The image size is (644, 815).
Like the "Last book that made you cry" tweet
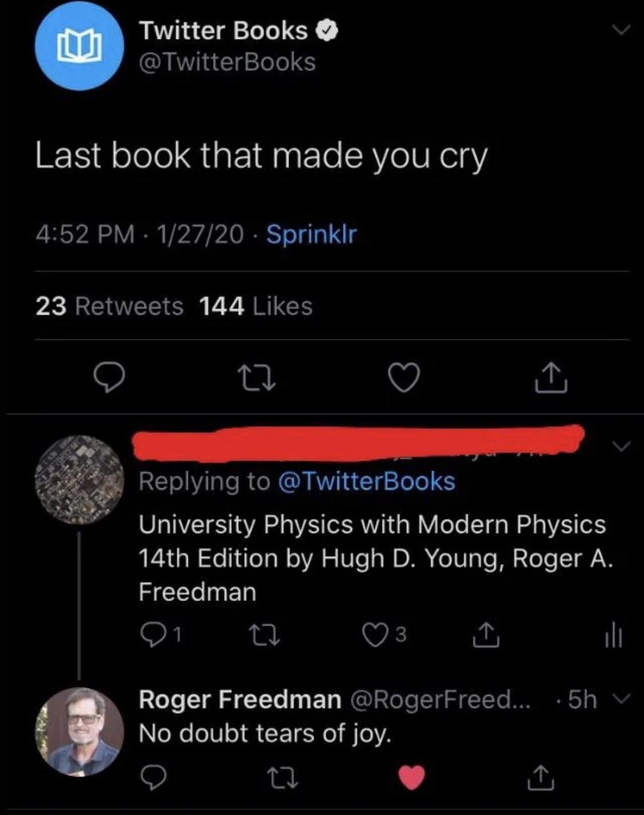pos(404,378)
